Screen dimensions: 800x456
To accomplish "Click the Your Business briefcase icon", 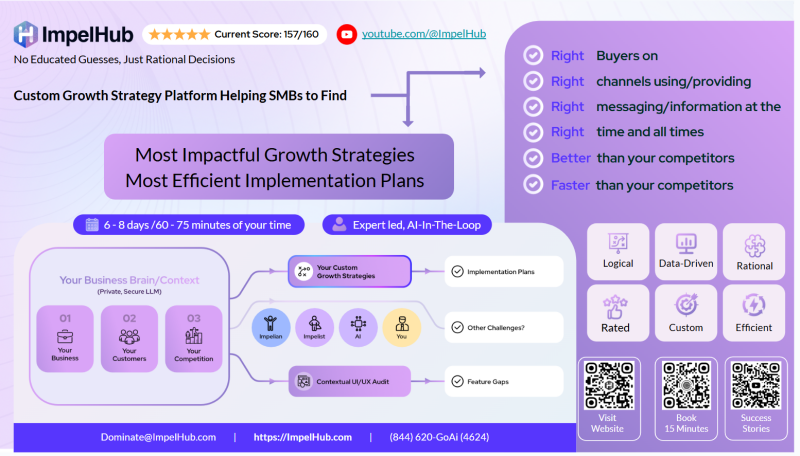I will pyautogui.click(x=65, y=337).
